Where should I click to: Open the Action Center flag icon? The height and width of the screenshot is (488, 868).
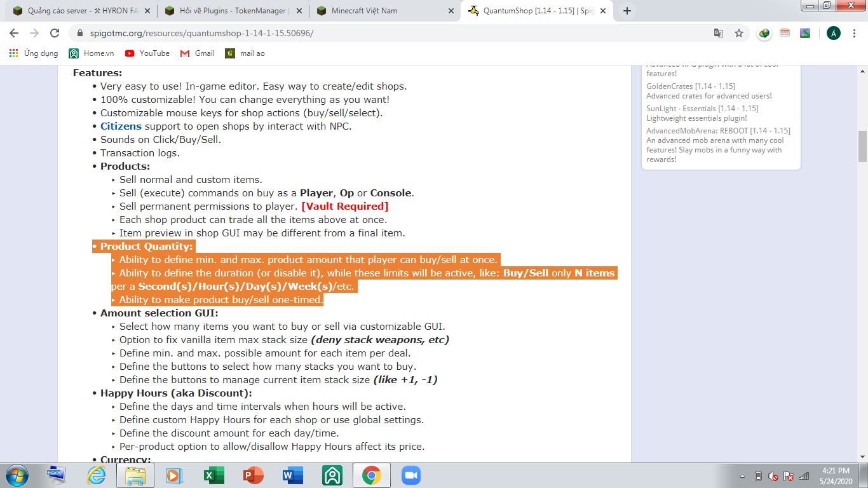[789, 475]
